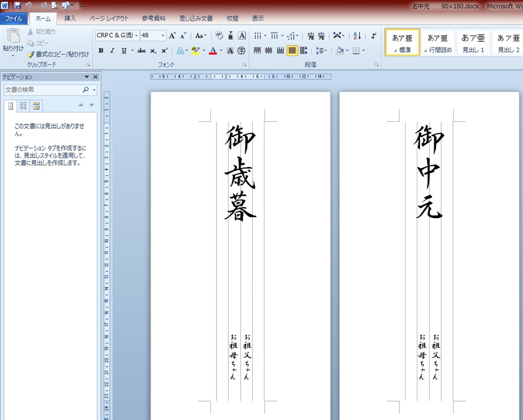This screenshot has height=420, width=523.
Task: Click the Clear Formatting eraser icon
Action: click(219, 35)
